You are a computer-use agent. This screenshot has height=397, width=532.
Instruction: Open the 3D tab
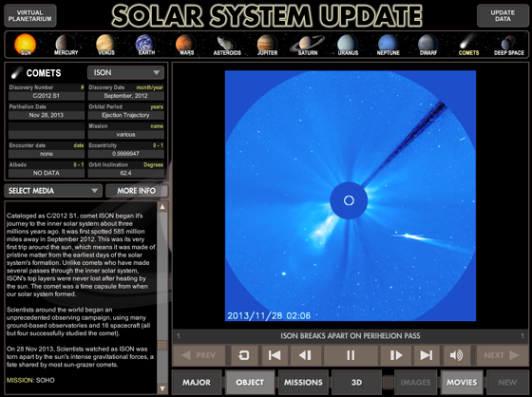(356, 383)
